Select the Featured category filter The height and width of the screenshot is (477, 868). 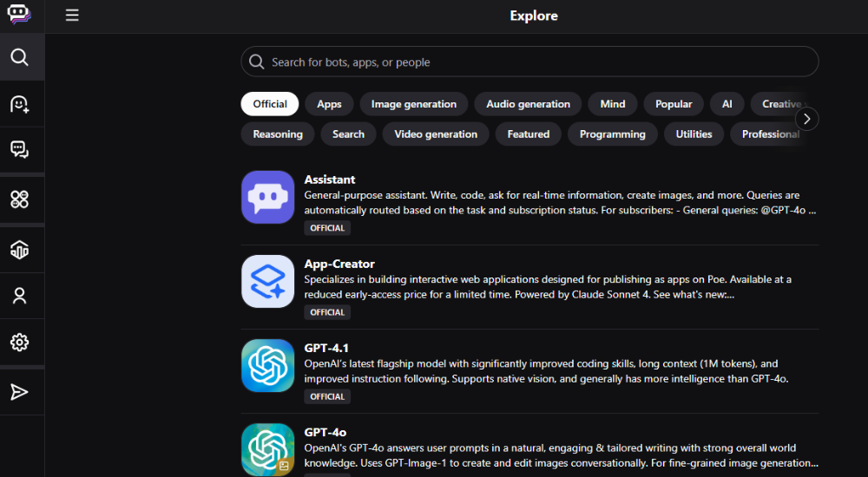[x=529, y=134]
